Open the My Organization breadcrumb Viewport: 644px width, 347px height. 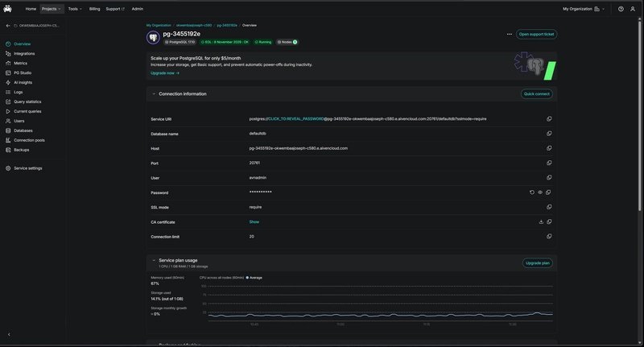(x=159, y=26)
